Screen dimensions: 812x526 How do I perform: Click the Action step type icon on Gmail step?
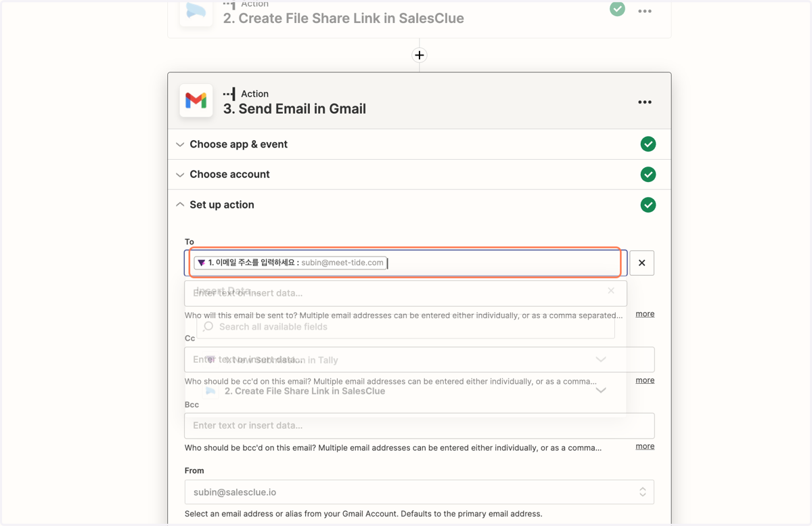pos(229,93)
